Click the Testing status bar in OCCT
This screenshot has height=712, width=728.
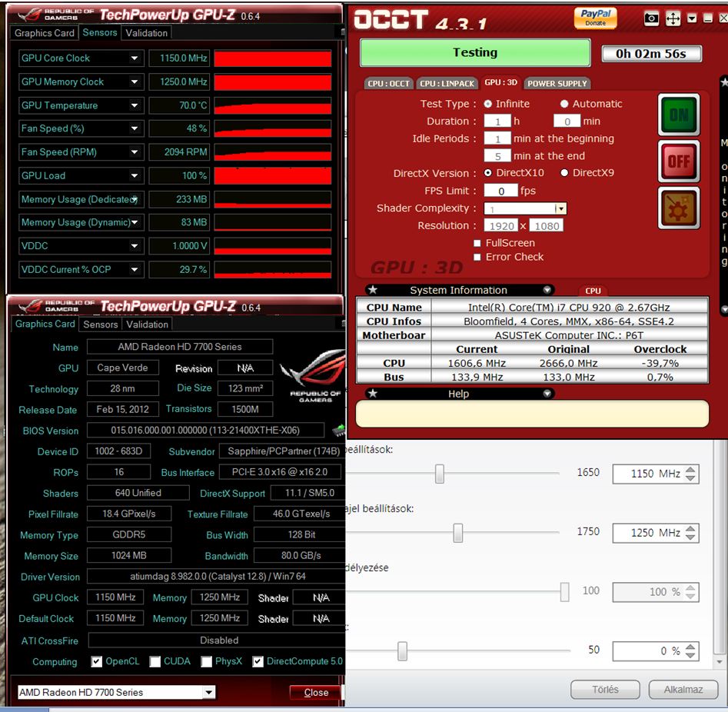click(x=475, y=52)
